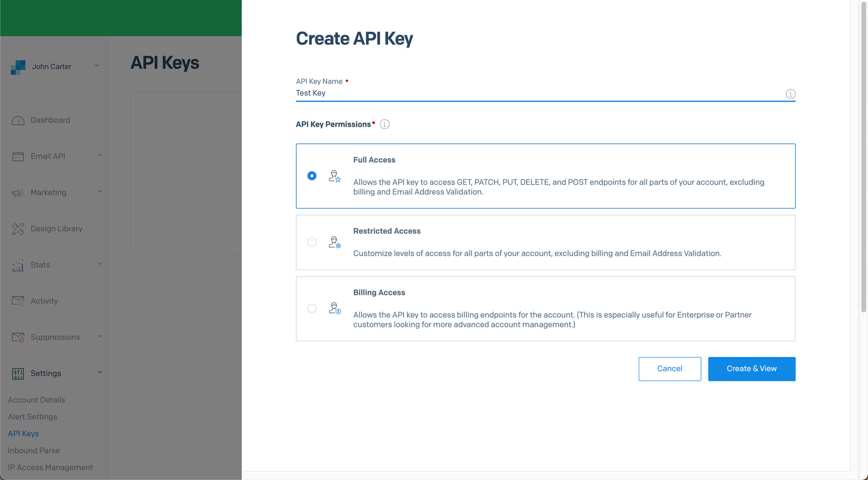Open Account Details under Settings
This screenshot has width=868, height=480.
(x=36, y=400)
